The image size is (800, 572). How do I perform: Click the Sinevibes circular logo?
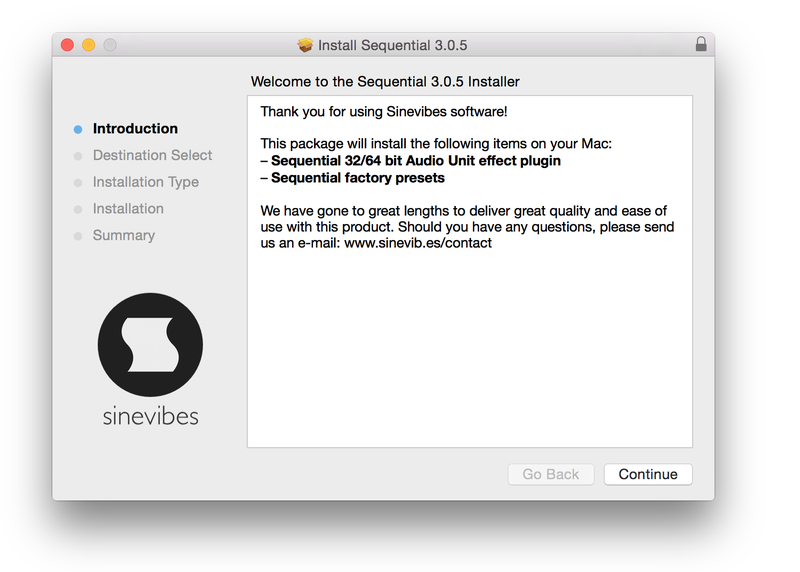tap(151, 345)
